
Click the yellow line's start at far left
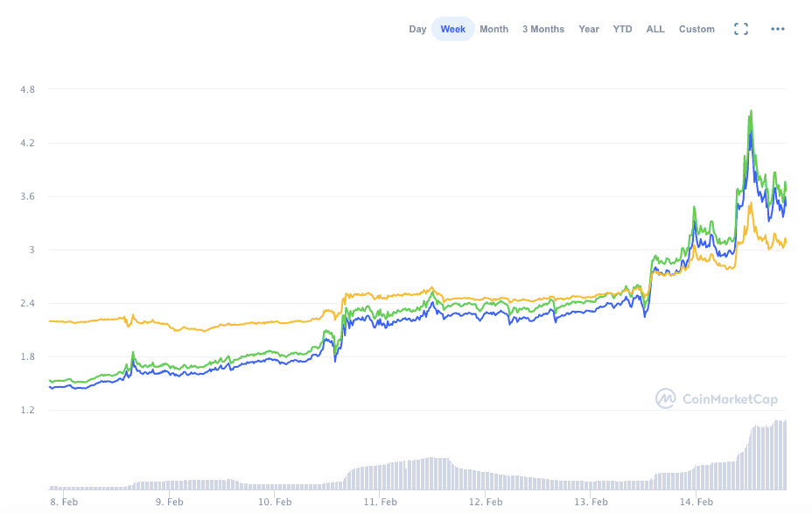pyautogui.click(x=51, y=321)
